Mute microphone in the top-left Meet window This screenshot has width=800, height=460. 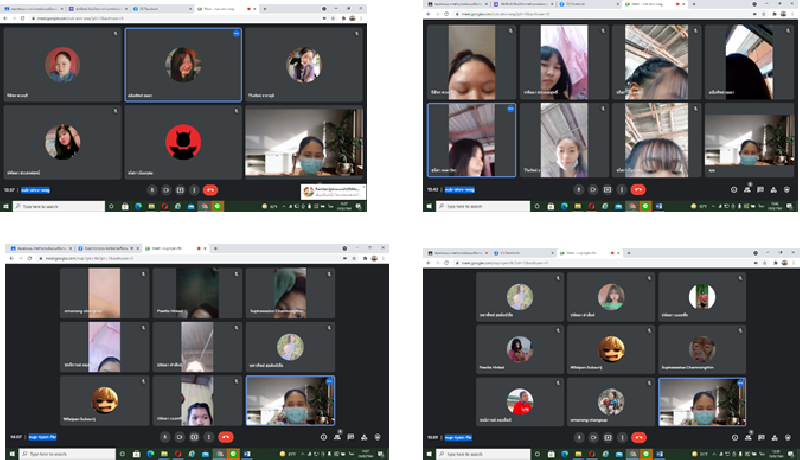(152, 189)
